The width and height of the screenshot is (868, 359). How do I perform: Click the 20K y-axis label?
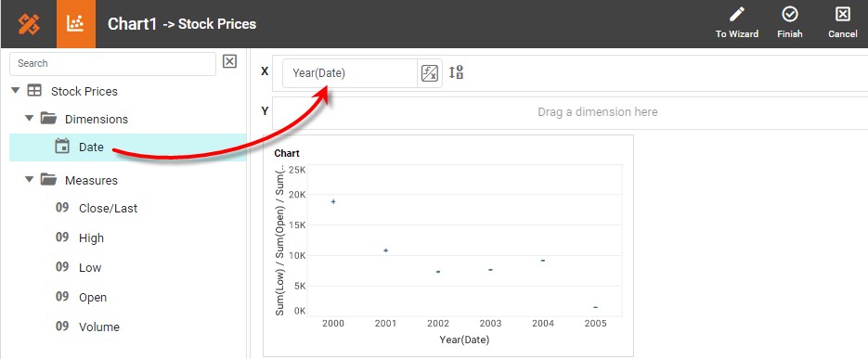(297, 195)
